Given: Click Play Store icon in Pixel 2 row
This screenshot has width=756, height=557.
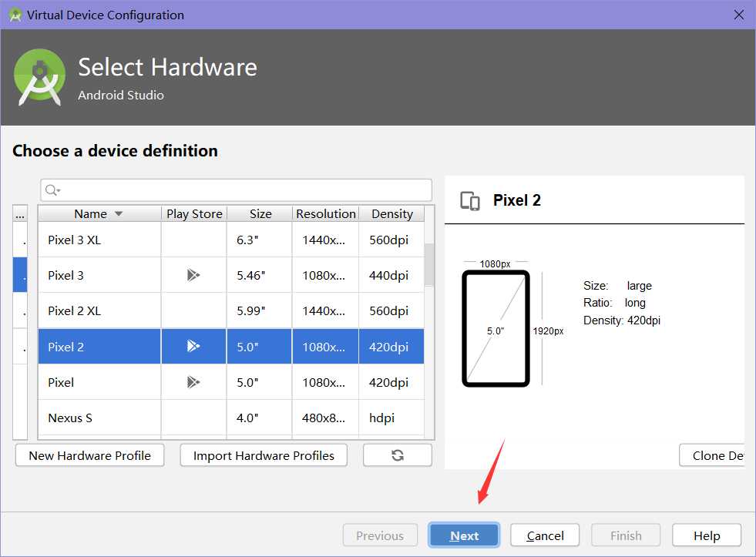Looking at the screenshot, I should pos(193,346).
